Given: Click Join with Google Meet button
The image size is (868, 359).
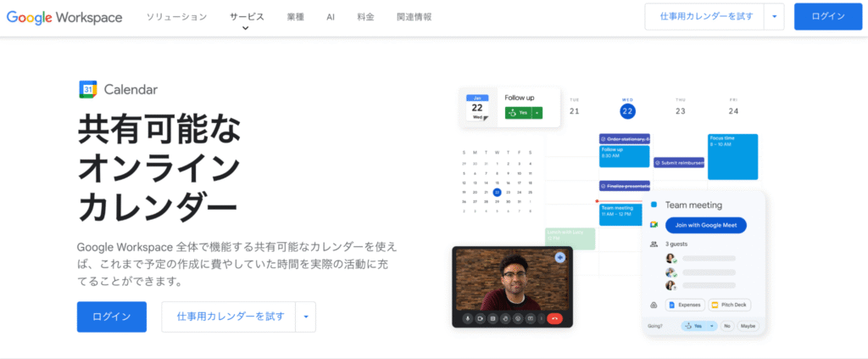Looking at the screenshot, I should point(705,225).
